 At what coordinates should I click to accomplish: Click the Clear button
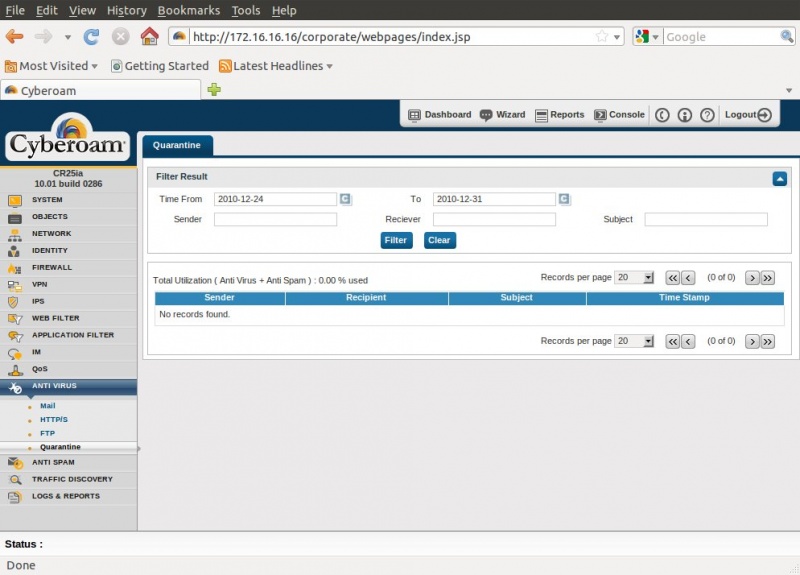point(439,240)
